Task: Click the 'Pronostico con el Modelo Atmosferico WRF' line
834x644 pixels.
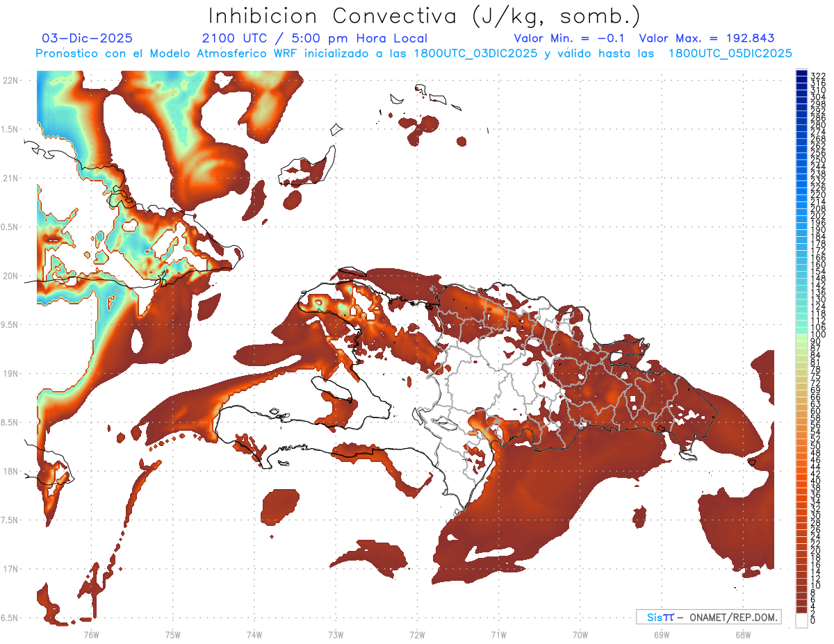Action: coord(414,53)
